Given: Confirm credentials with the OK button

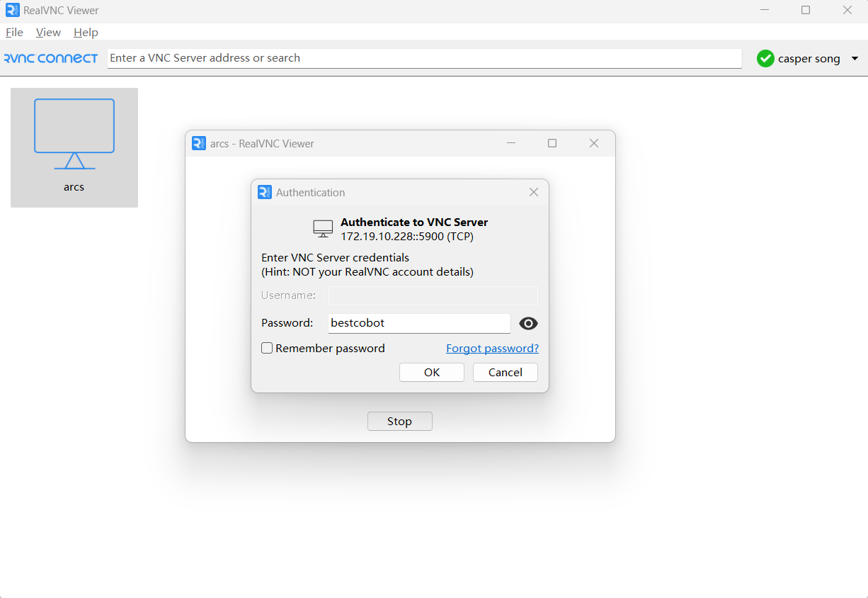Looking at the screenshot, I should (x=432, y=373).
